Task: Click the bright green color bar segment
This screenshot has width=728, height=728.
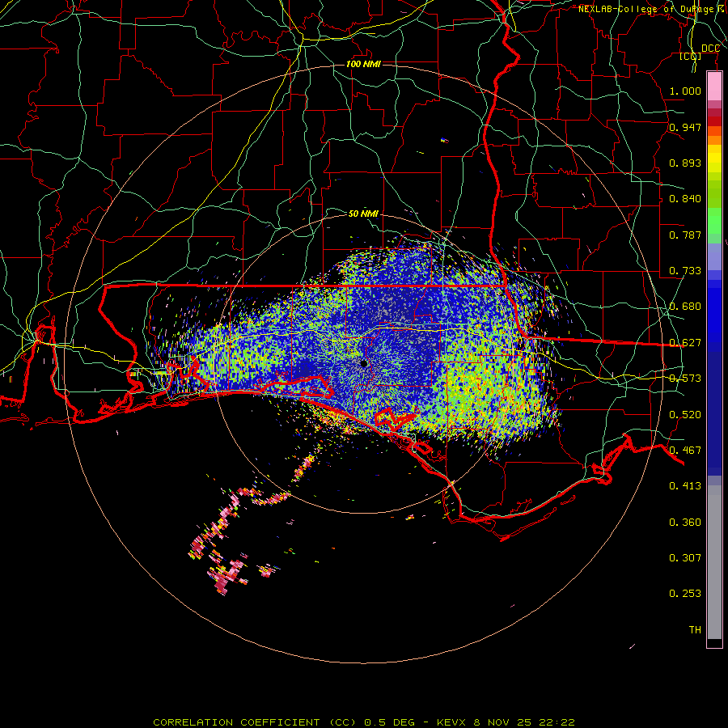Action: pyautogui.click(x=714, y=221)
